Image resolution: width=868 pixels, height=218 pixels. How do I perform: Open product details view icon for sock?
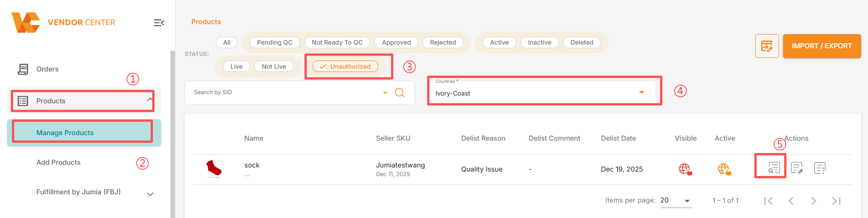[774, 168]
